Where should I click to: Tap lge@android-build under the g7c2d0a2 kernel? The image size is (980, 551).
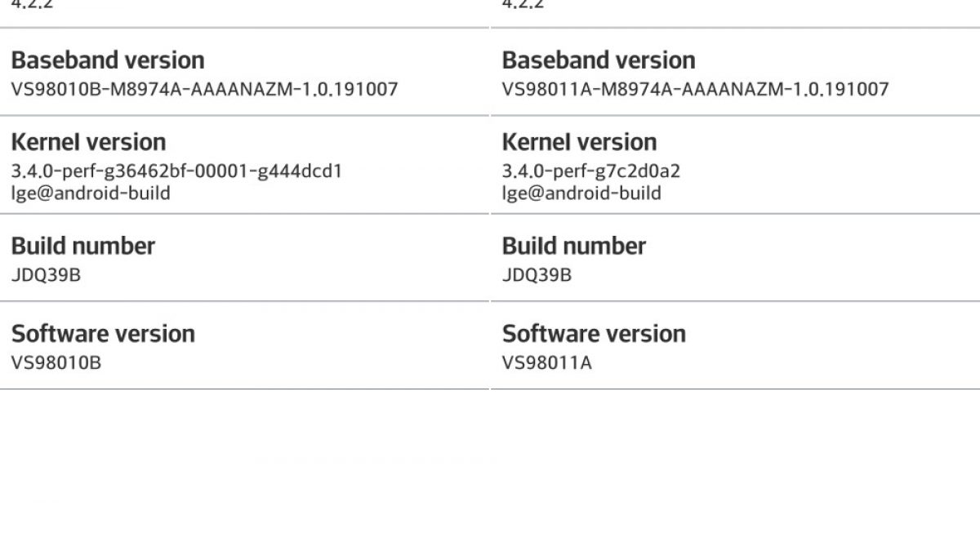click(581, 193)
